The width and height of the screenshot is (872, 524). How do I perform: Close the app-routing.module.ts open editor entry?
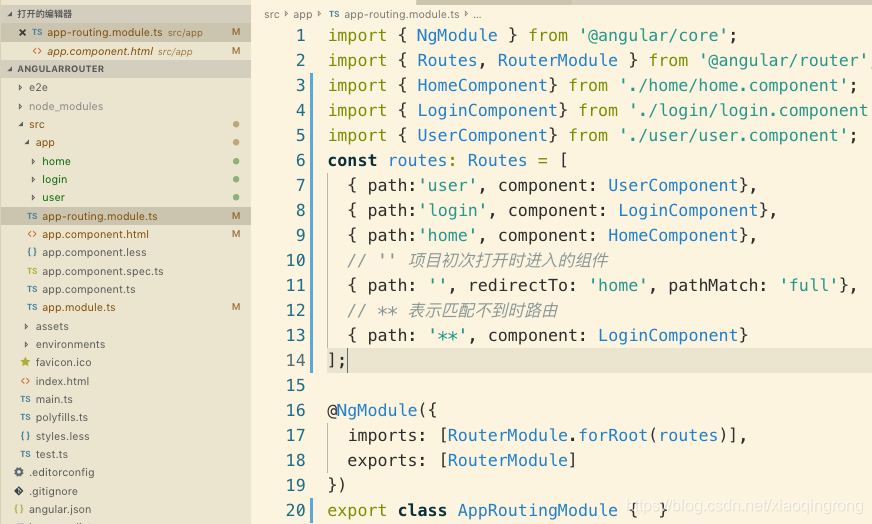[22, 32]
